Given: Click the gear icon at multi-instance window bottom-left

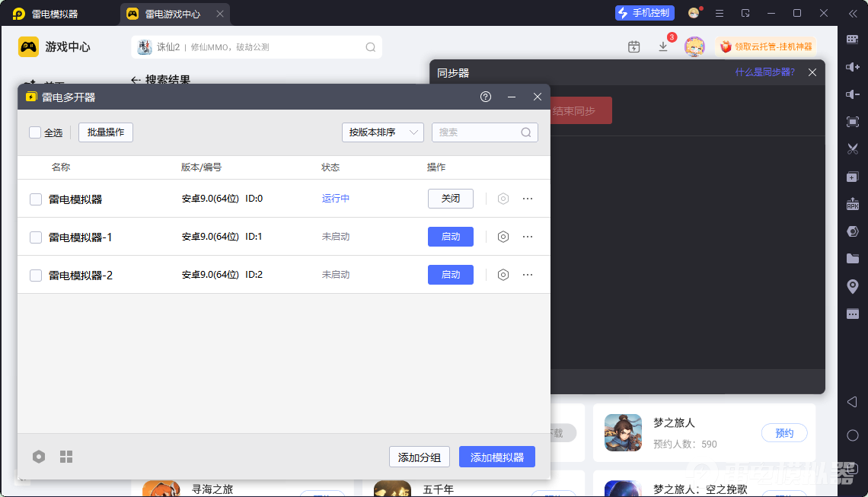Looking at the screenshot, I should click(x=39, y=457).
